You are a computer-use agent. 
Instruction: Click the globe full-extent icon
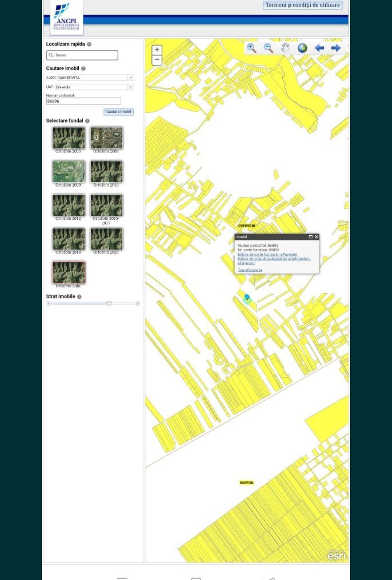302,48
